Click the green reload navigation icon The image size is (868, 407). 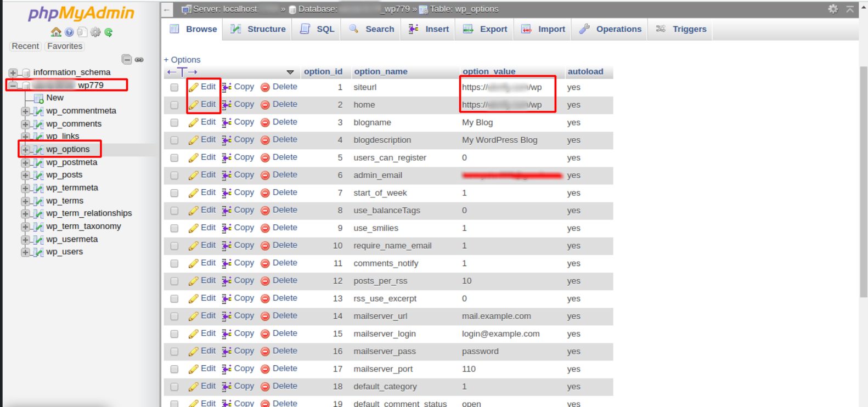point(109,32)
